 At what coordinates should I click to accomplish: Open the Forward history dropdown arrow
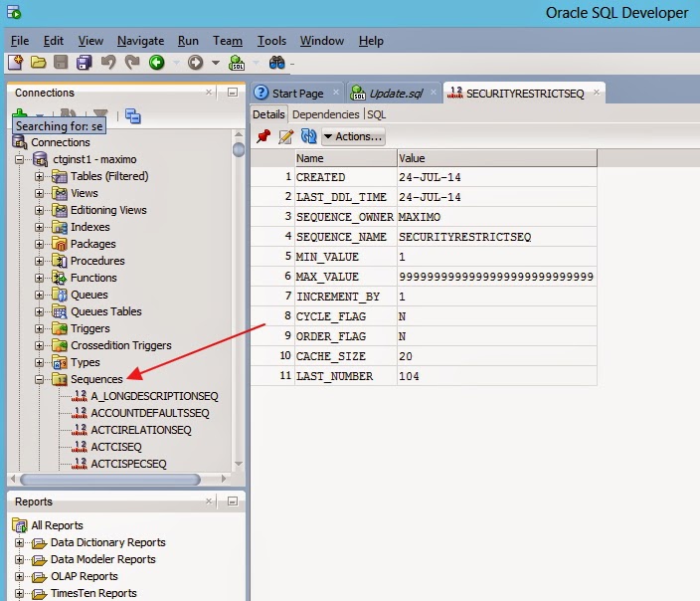(x=216, y=63)
